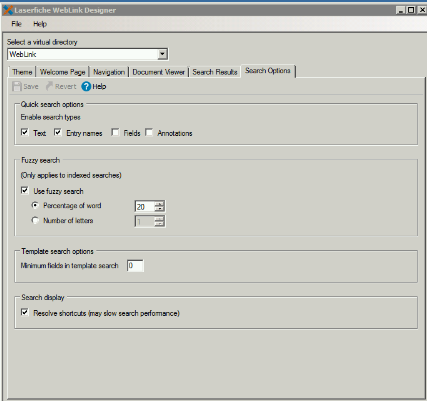Screen dimensions: 427x401
Task: Switch to the Search Results tab
Action: (x=215, y=72)
